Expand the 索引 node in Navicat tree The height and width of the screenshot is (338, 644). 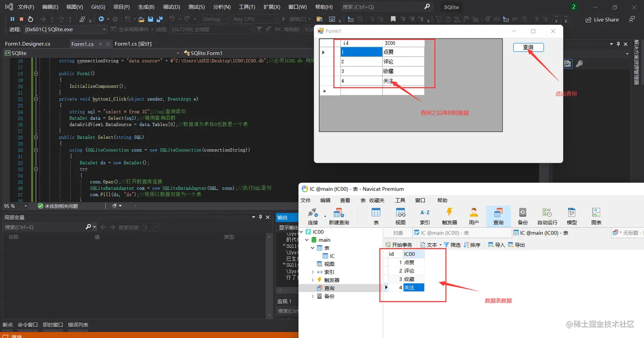point(313,272)
